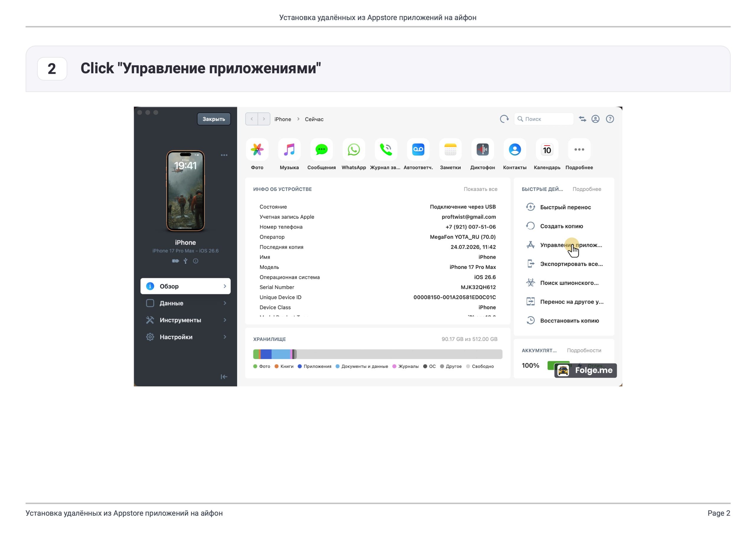The height and width of the screenshot is (534, 756).
Task: Open the help question mark icon
Action: tap(610, 119)
